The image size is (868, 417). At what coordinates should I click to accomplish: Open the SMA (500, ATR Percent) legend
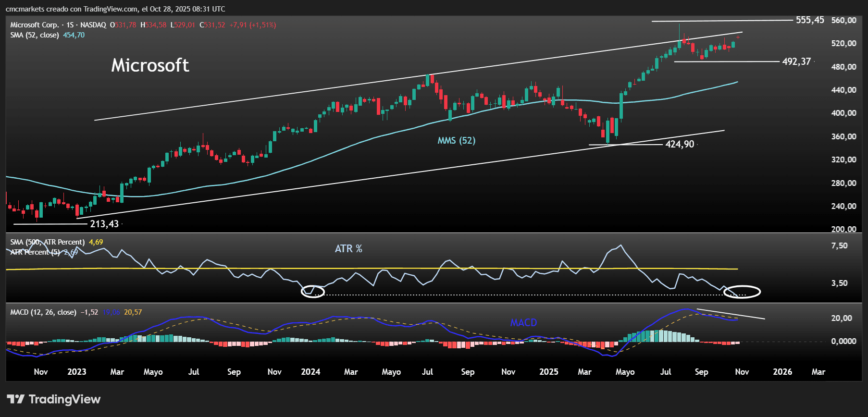pos(47,242)
